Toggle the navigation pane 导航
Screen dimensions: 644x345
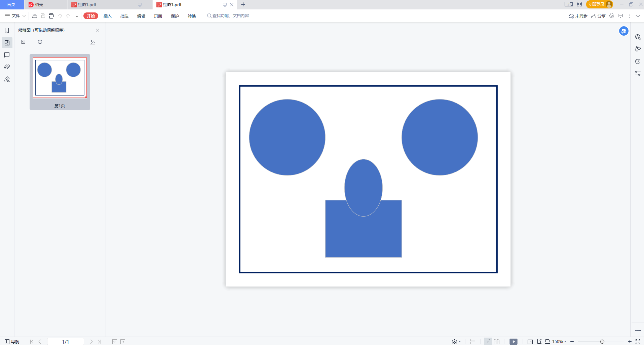tap(12, 342)
